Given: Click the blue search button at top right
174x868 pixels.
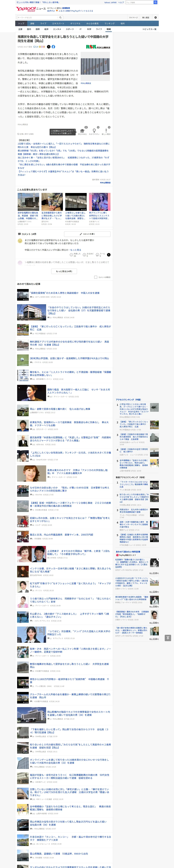Looking at the screenshot, I should (x=155, y=2).
